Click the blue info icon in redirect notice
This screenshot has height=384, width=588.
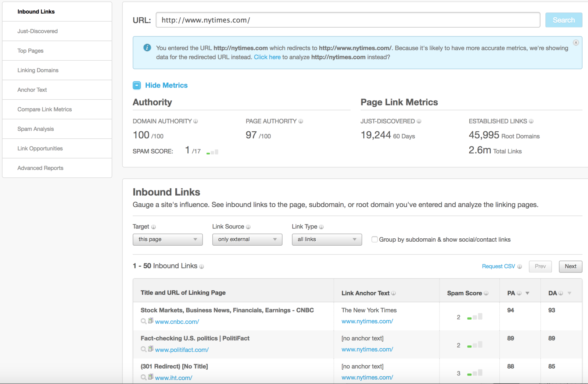click(x=147, y=48)
